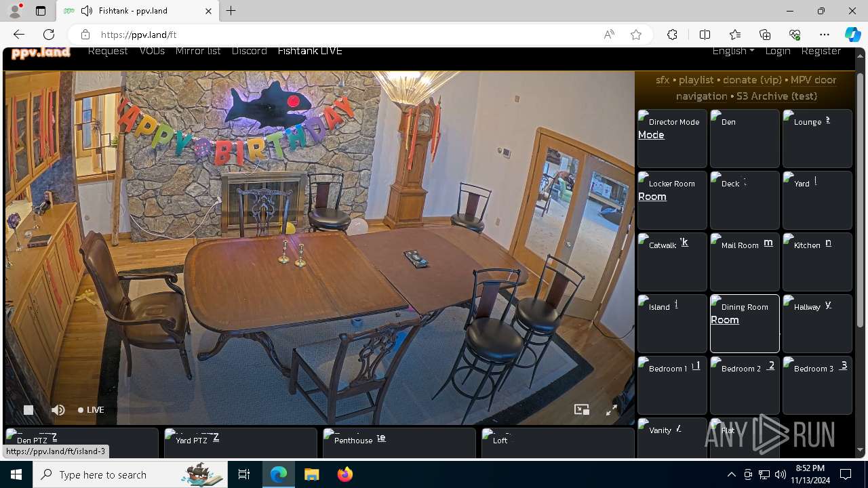The height and width of the screenshot is (488, 868).
Task: Open the VODs page
Action: (x=152, y=51)
